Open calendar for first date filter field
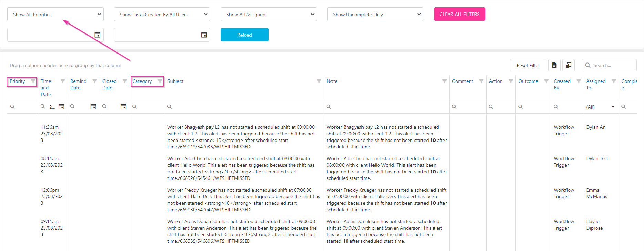 point(97,35)
